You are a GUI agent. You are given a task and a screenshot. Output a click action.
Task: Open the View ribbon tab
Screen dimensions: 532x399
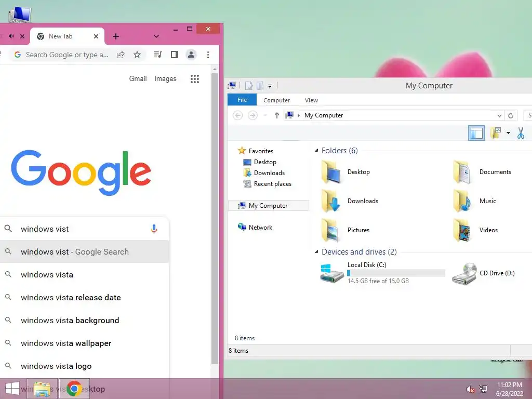[311, 100]
